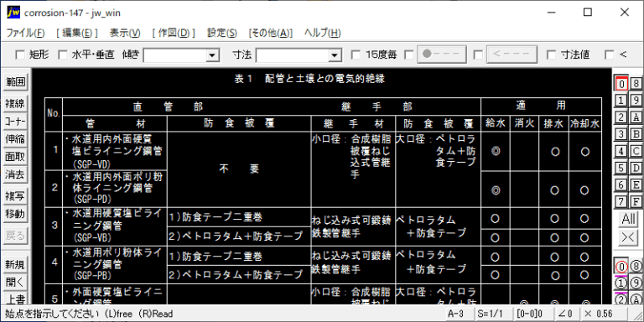The image size is (644, 322).
Task: Switch to layer F button
Action: pos(636,201)
